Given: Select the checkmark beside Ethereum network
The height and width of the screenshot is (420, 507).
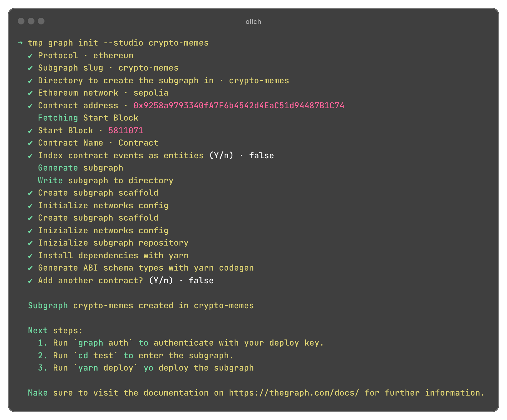Looking at the screenshot, I should [30, 93].
